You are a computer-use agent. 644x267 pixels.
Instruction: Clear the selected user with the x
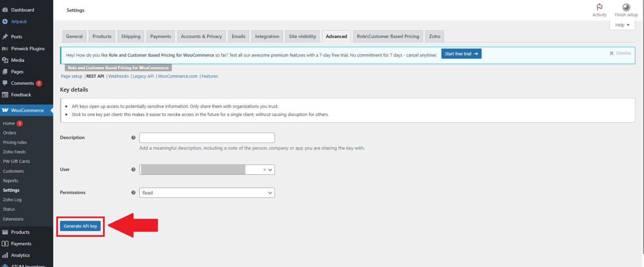pos(264,170)
